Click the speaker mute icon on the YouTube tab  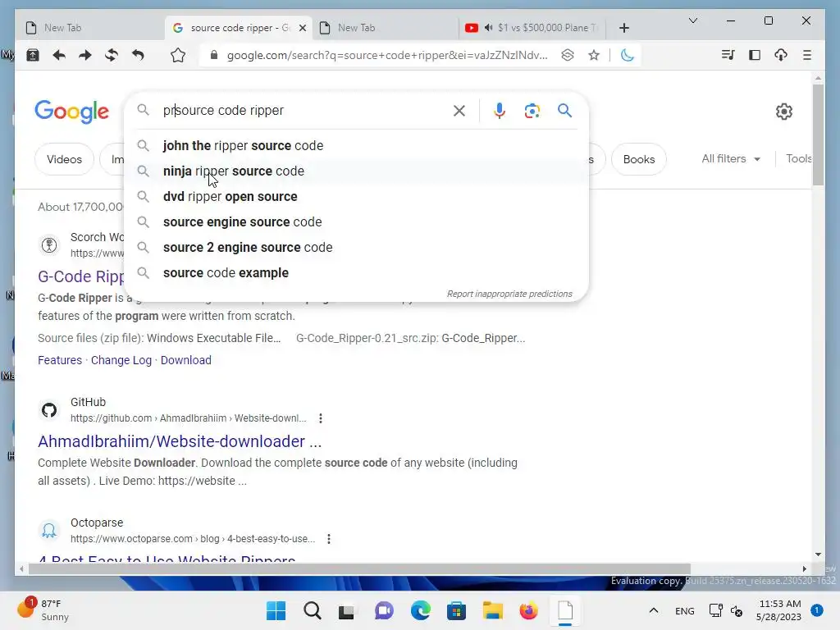pos(489,28)
